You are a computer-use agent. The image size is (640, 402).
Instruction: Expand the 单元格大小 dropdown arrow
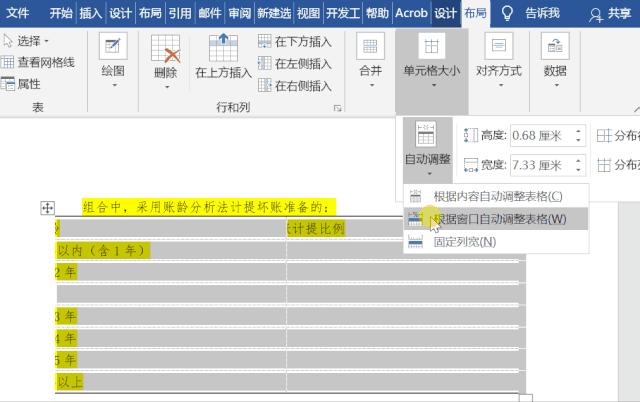pos(434,85)
